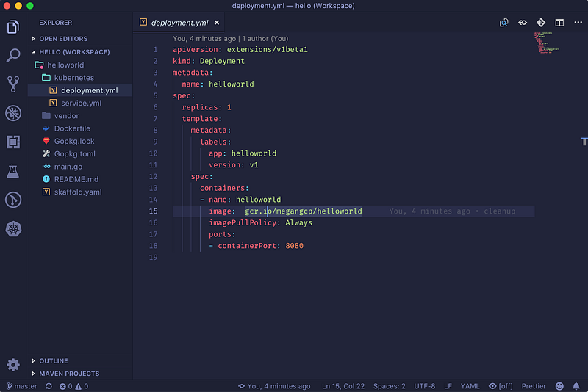
Task: Click the smiley feedback icon
Action: 559,386
